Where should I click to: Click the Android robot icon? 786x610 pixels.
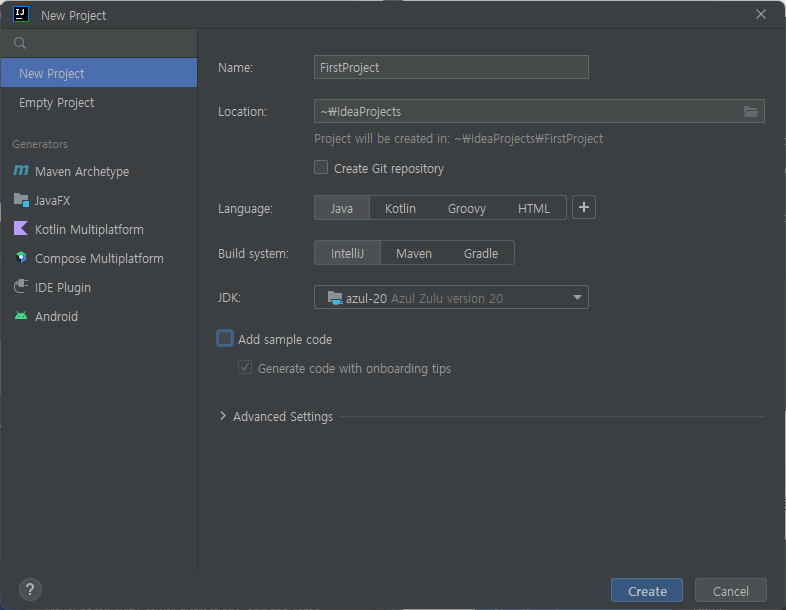21,316
